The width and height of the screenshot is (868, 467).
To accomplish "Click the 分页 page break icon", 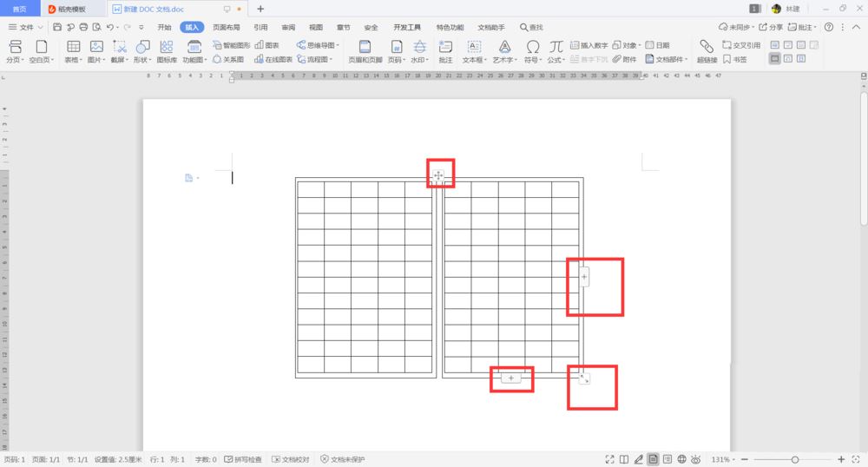I will click(15, 47).
